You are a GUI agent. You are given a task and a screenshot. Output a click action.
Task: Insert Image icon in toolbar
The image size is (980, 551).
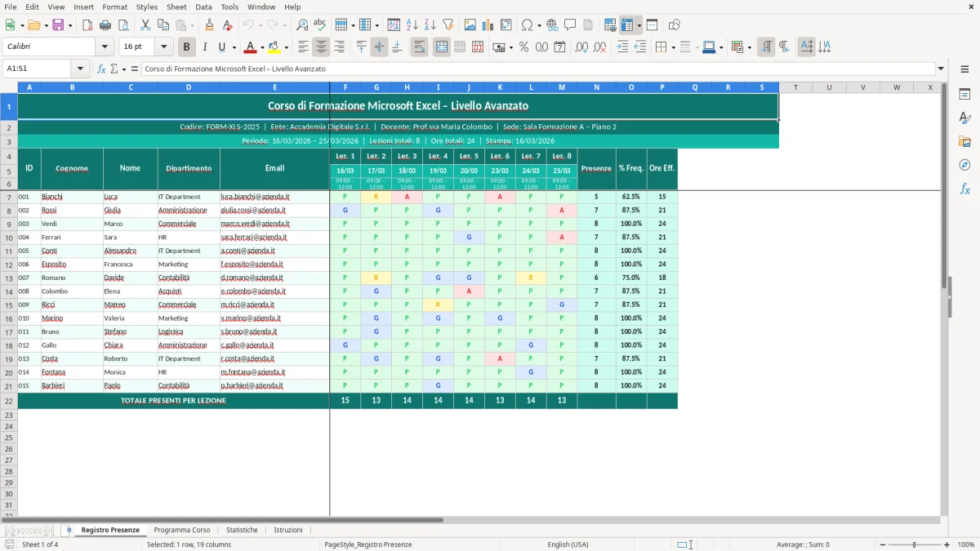coord(470,25)
